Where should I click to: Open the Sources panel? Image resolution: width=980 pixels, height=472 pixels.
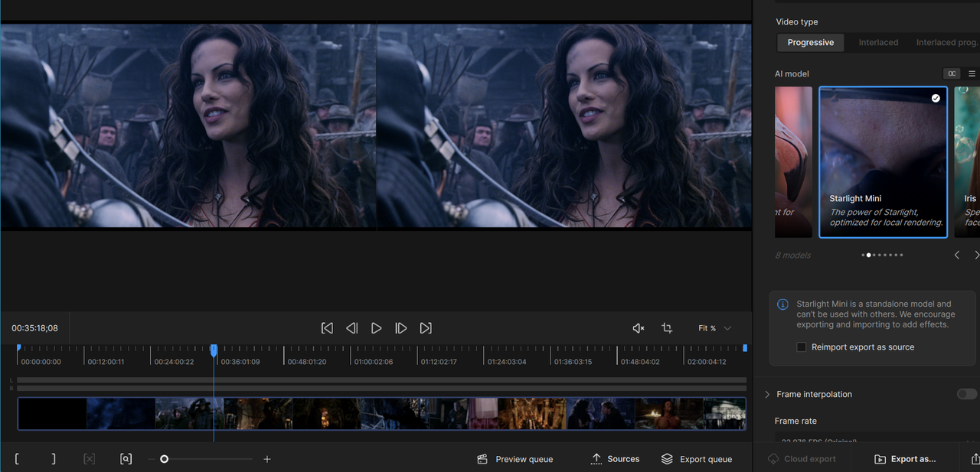(615, 459)
